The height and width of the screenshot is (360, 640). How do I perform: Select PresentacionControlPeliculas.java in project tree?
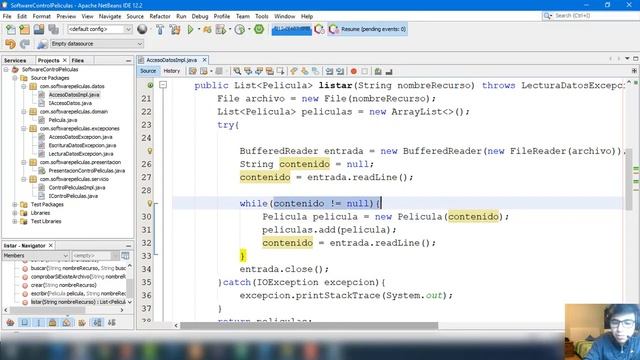pos(87,171)
